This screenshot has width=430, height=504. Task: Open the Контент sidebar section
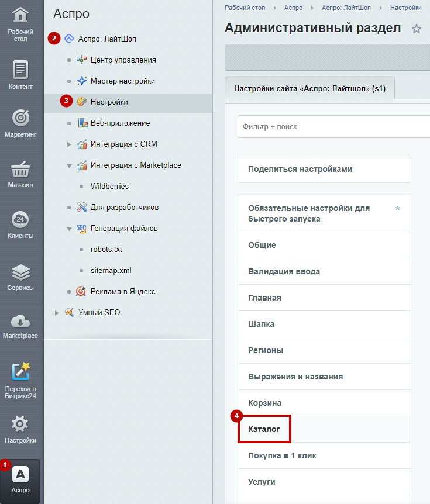click(x=20, y=75)
